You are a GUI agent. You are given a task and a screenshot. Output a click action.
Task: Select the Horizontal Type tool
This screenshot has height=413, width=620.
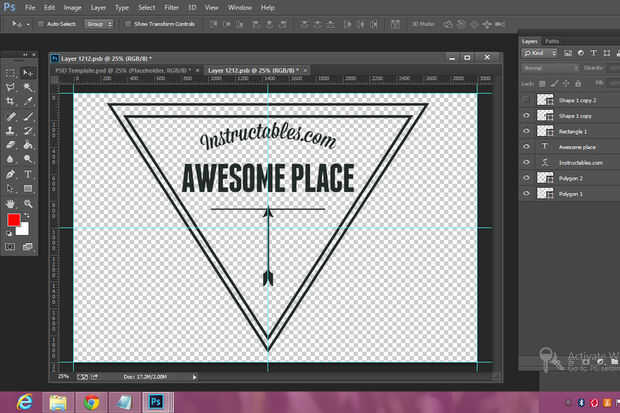pyautogui.click(x=28, y=173)
